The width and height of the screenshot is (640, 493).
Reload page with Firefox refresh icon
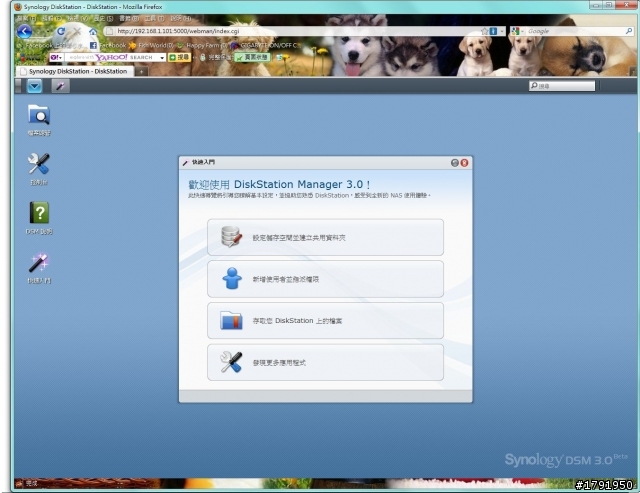pos(61,31)
